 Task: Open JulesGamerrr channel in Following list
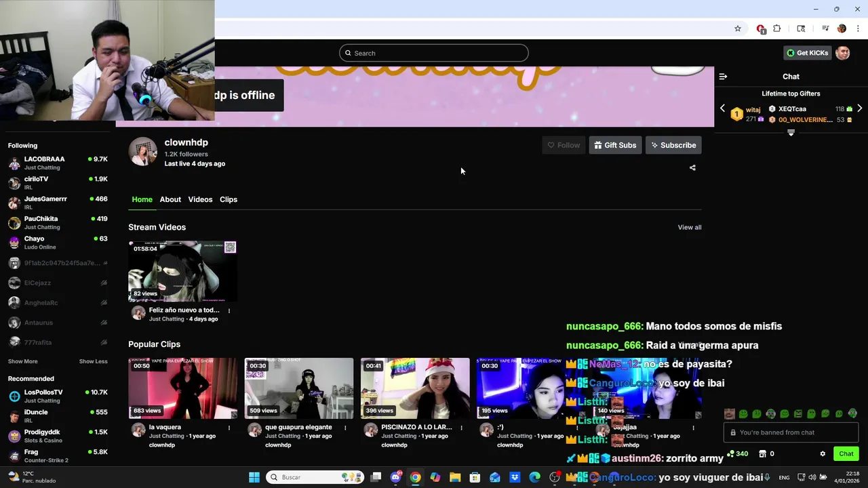(58, 203)
